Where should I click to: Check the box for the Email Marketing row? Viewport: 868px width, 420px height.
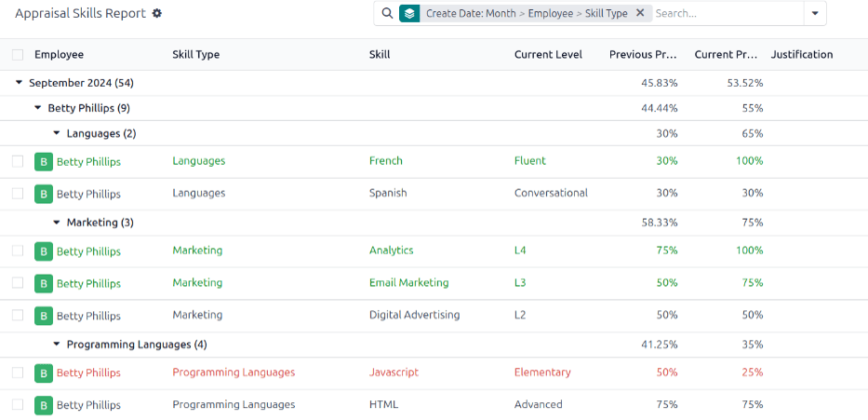click(x=18, y=283)
